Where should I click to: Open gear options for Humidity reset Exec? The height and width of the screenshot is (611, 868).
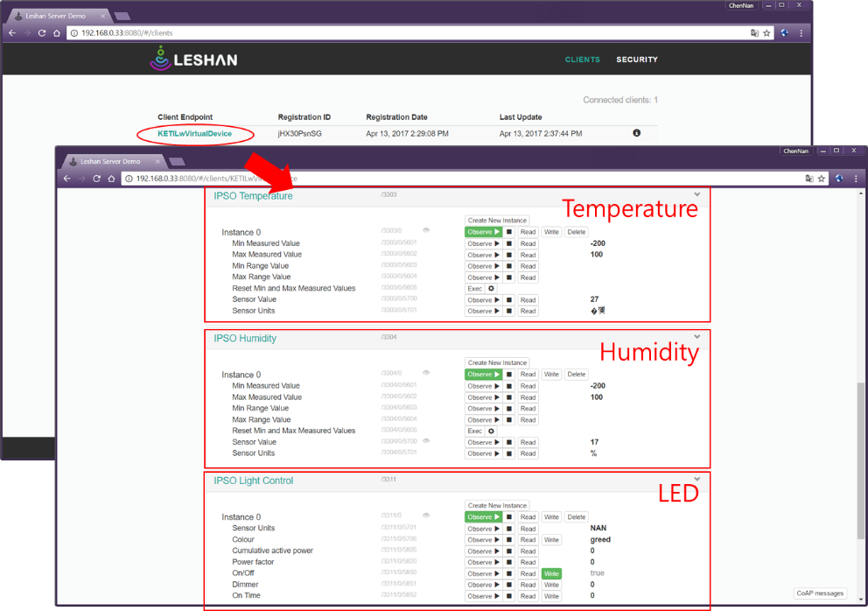click(491, 431)
